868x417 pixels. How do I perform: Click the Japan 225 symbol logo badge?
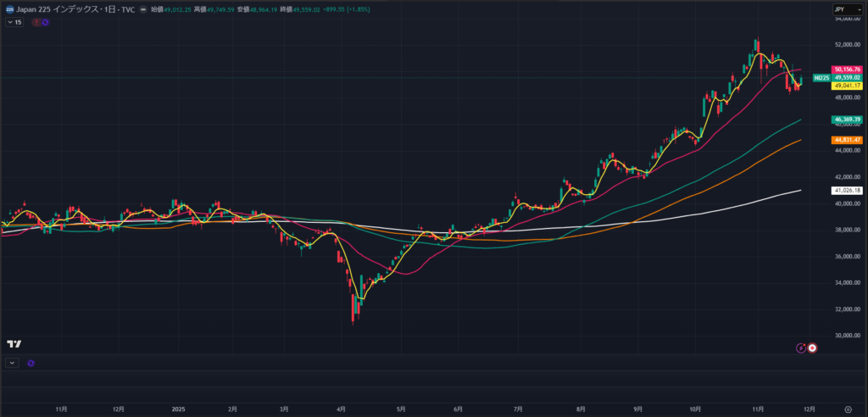(8, 9)
